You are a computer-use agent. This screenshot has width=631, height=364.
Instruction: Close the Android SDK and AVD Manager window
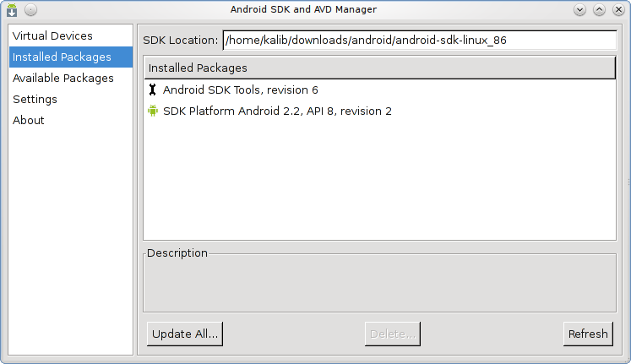pyautogui.click(x=617, y=9)
